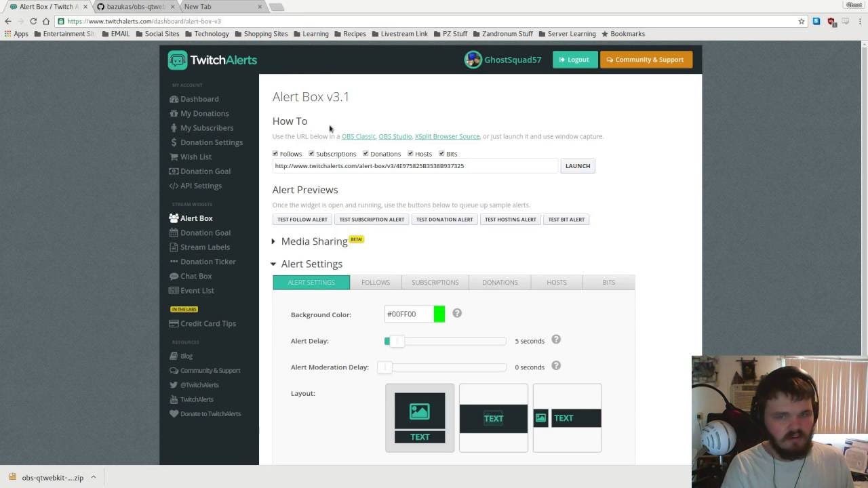The width and height of the screenshot is (868, 488).
Task: Open Donation Settings in the sidebar
Action: pyautogui.click(x=205, y=142)
